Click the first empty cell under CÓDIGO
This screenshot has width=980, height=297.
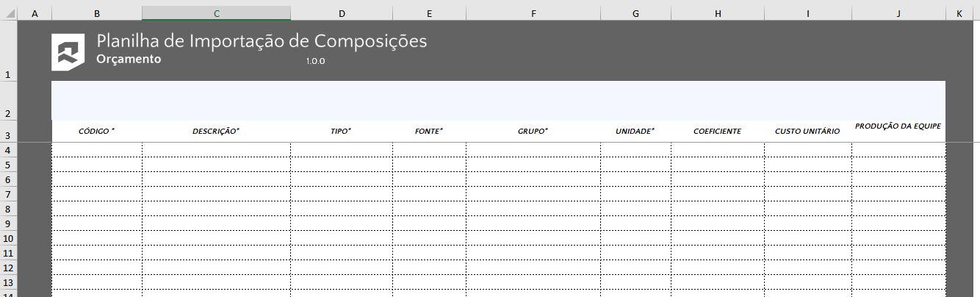(x=97, y=150)
